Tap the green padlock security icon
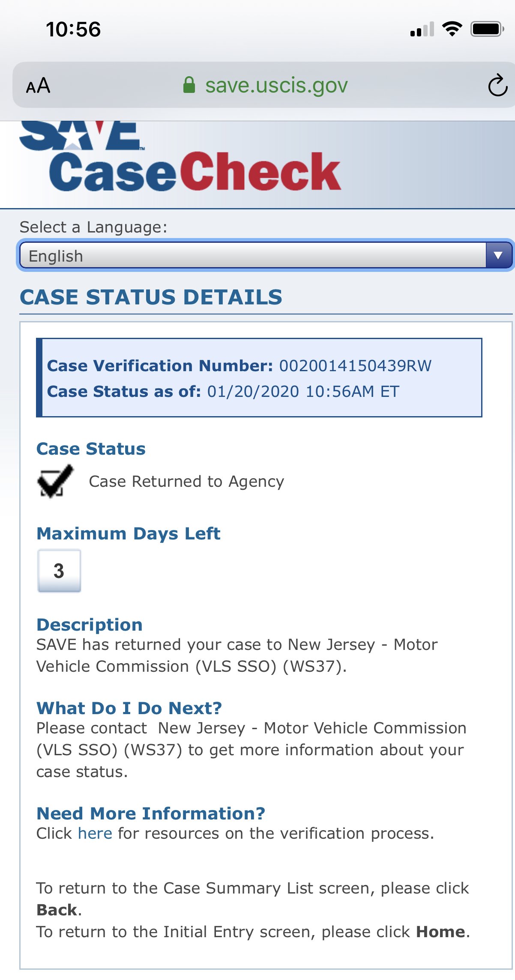515x980 pixels. pos(189,85)
